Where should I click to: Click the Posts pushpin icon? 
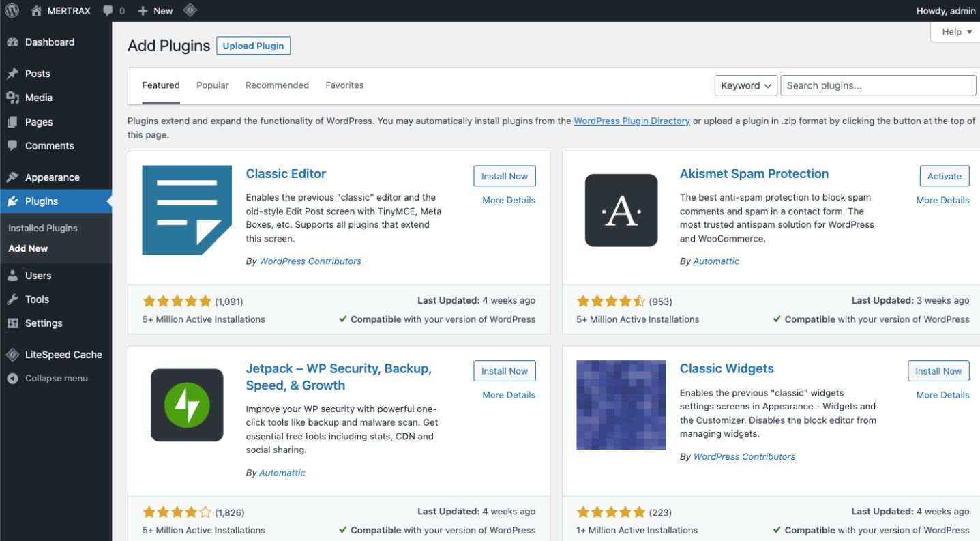pos(12,74)
